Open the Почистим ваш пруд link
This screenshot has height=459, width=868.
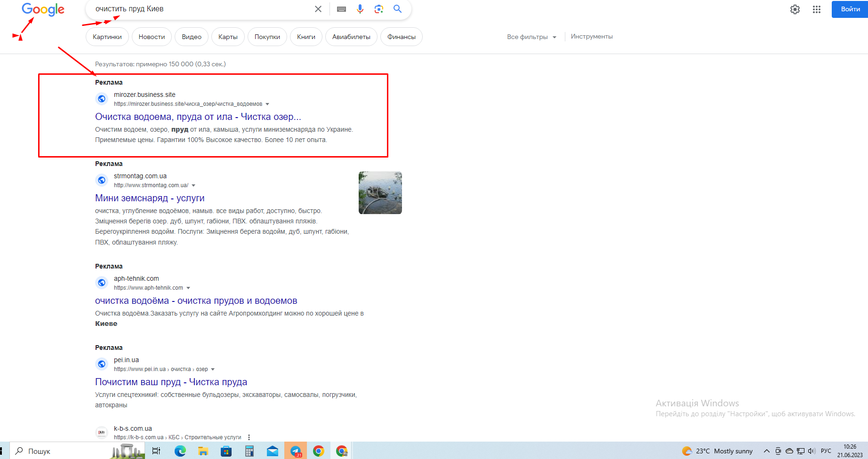coord(171,382)
